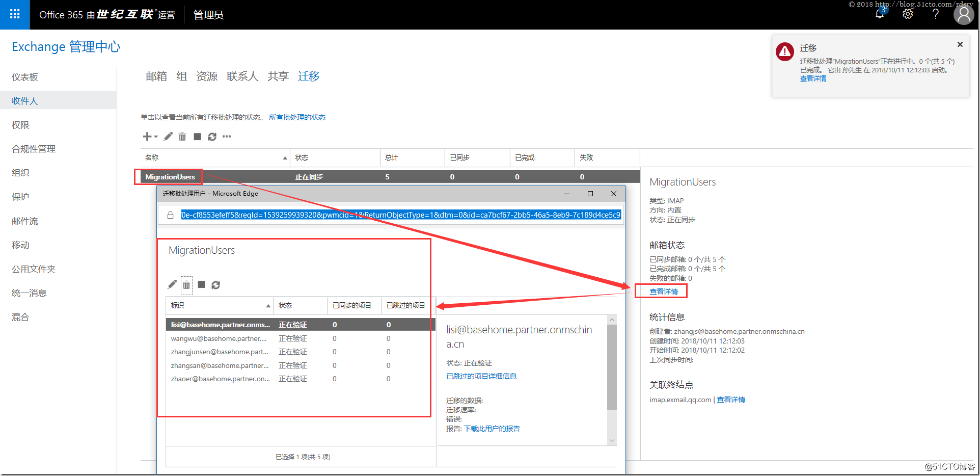Screen dimensions: 980x476
Task: Switch to the 迁移 tab
Action: click(309, 76)
